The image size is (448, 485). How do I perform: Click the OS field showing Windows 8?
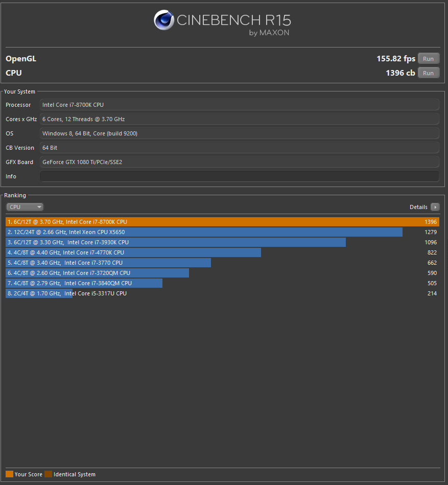point(239,133)
